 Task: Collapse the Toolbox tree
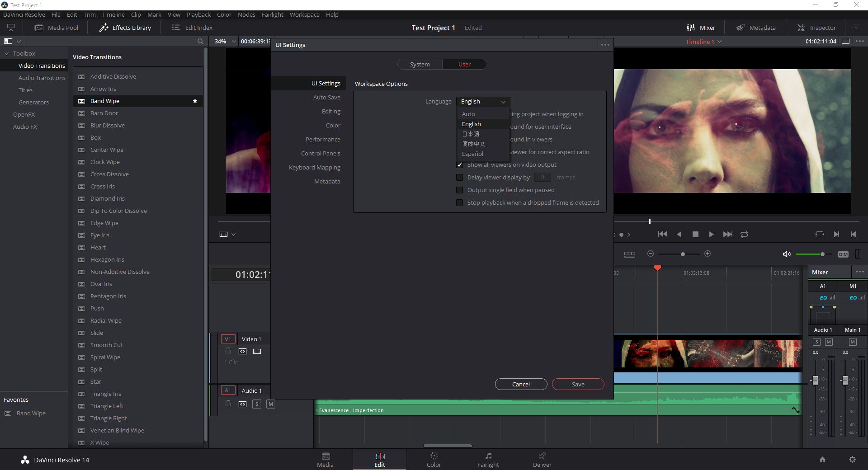pos(7,53)
